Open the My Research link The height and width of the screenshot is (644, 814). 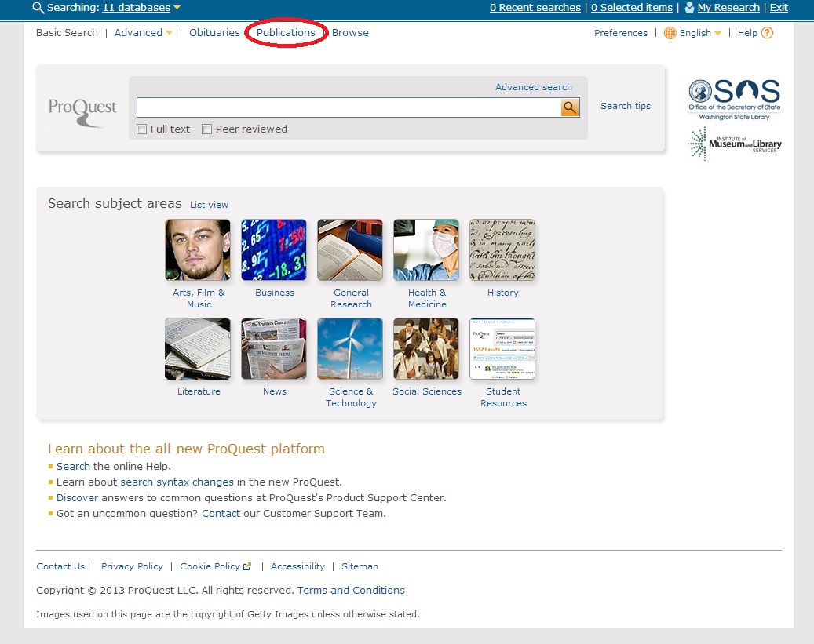tap(728, 7)
